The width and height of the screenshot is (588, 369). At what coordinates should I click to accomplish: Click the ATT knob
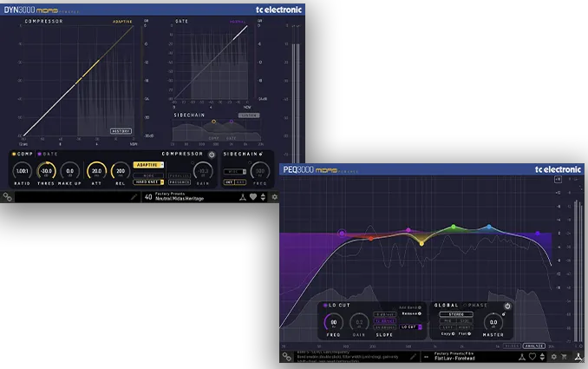click(96, 171)
